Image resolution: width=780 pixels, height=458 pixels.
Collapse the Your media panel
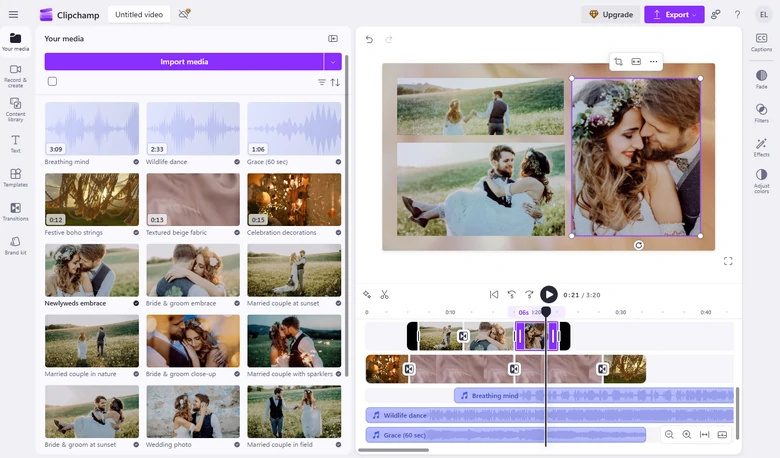click(x=333, y=38)
